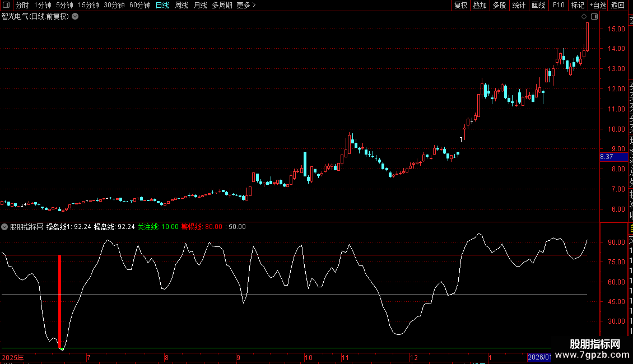The height and width of the screenshot is (364, 633).
Task: Select the 15分钟 period tab
Action: [x=89, y=5]
